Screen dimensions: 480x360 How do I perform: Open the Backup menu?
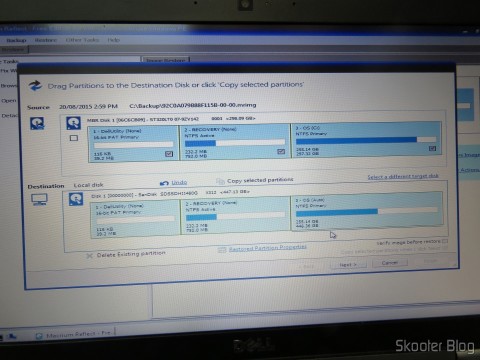click(x=16, y=40)
